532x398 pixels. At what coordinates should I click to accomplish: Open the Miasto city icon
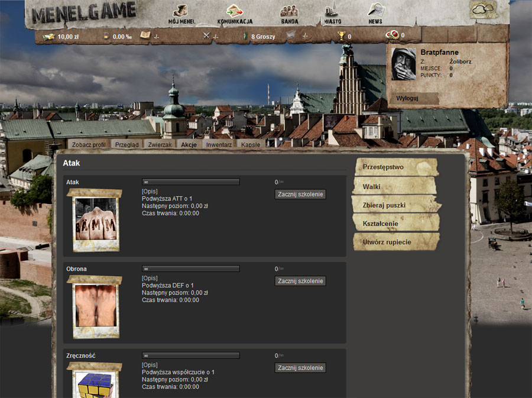[332, 11]
